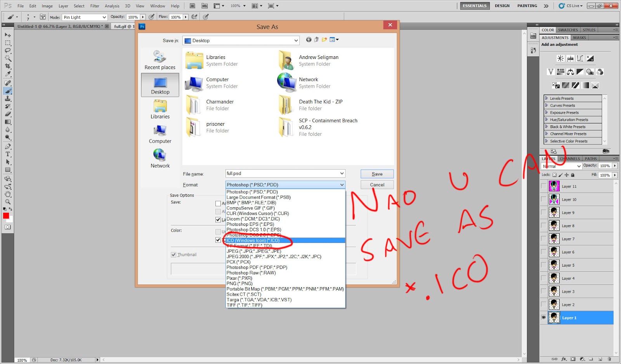
Task: Open the Save in location dropdown
Action: [x=296, y=40]
